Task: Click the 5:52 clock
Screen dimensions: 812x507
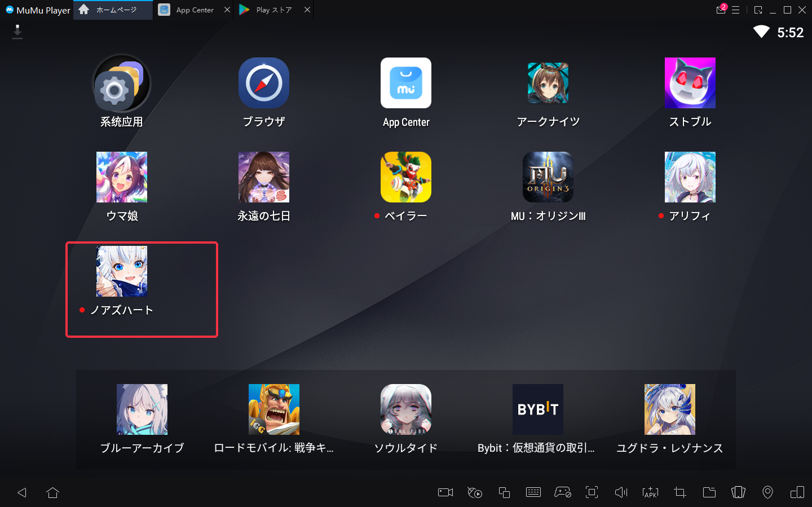Action: tap(790, 33)
